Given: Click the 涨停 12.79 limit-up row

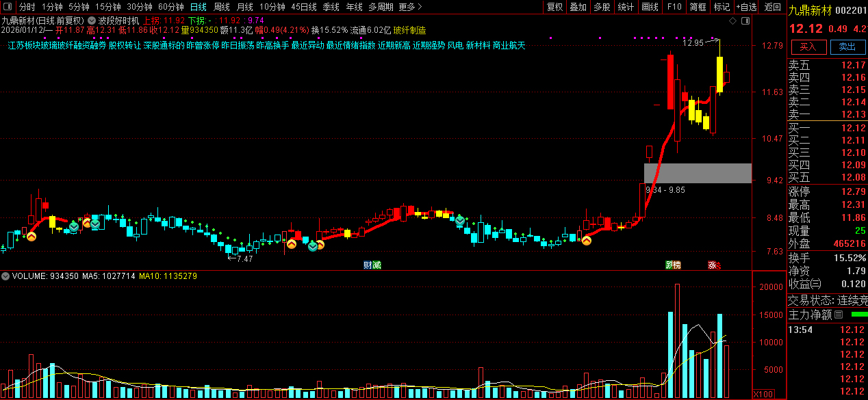Looking at the screenshot, I should click(827, 191).
